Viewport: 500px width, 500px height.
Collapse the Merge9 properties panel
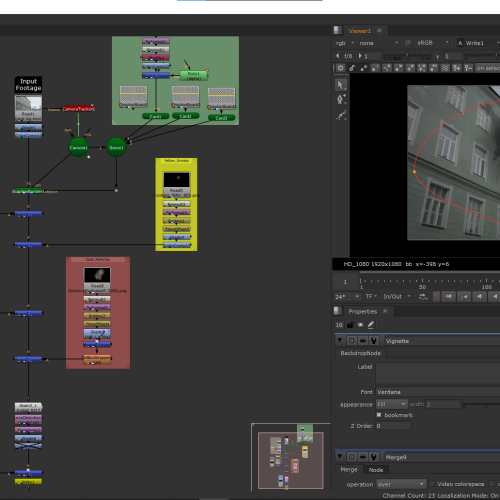(x=340, y=456)
